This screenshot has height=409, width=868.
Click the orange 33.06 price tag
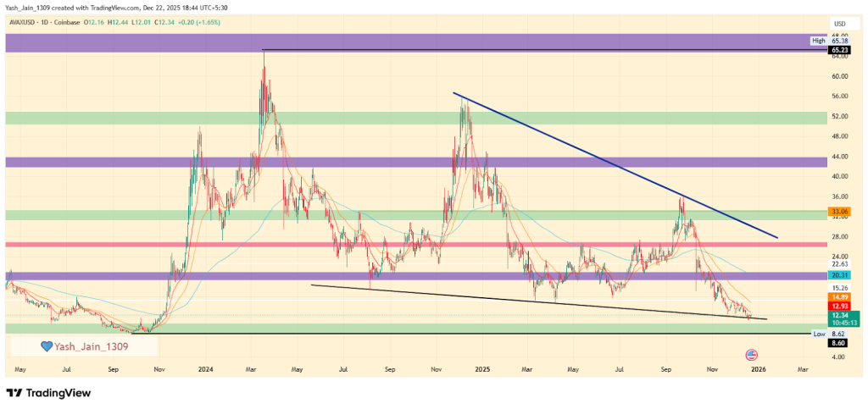(838, 211)
